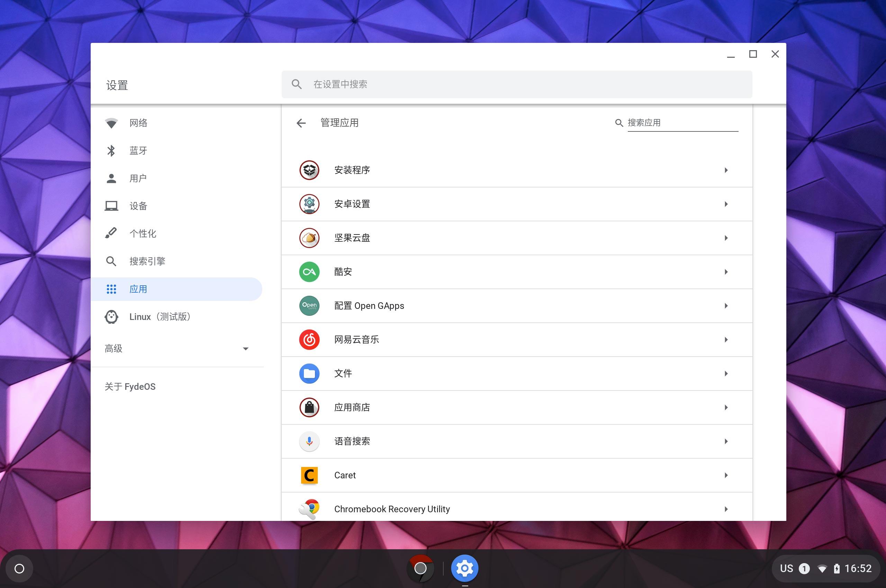886x588 pixels.
Task: Click the 配置 Open GApps icon
Action: 309,306
